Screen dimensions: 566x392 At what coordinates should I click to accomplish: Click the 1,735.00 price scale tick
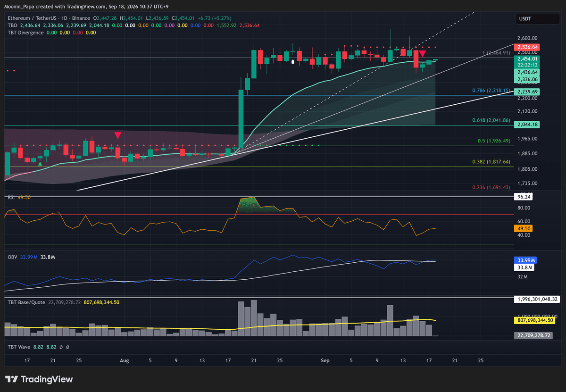pos(528,183)
